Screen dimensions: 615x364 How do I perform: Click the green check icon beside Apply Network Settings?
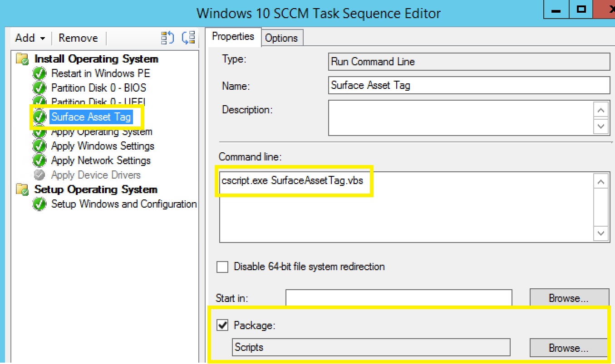[40, 160]
